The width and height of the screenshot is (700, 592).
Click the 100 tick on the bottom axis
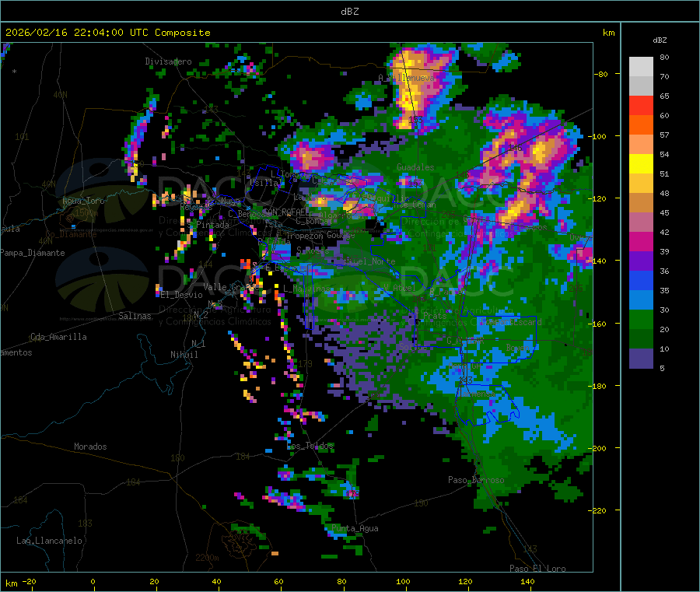(403, 582)
